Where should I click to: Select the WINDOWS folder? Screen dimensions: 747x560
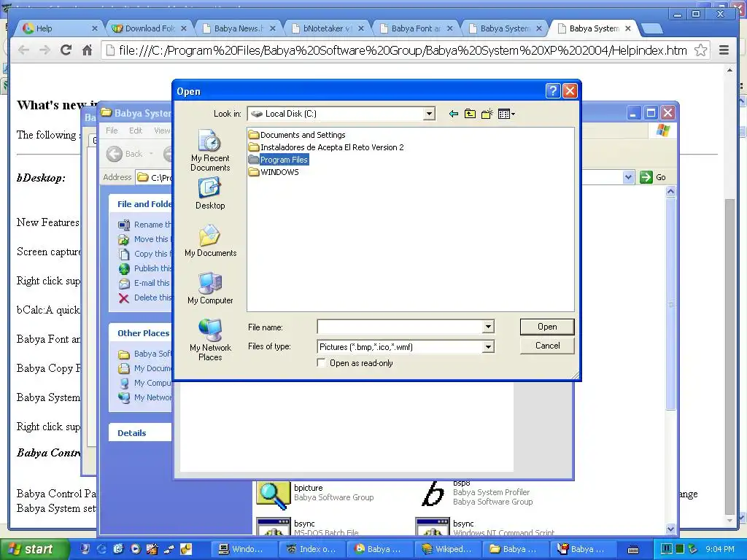pos(274,172)
